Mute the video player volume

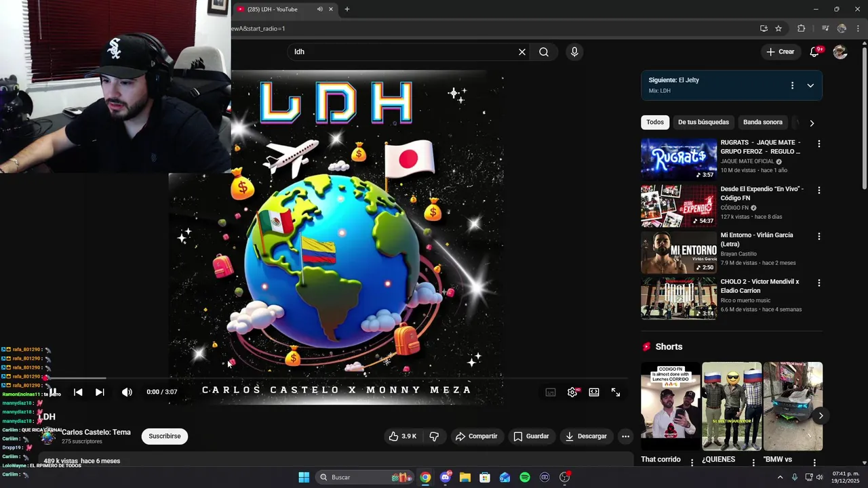127,392
